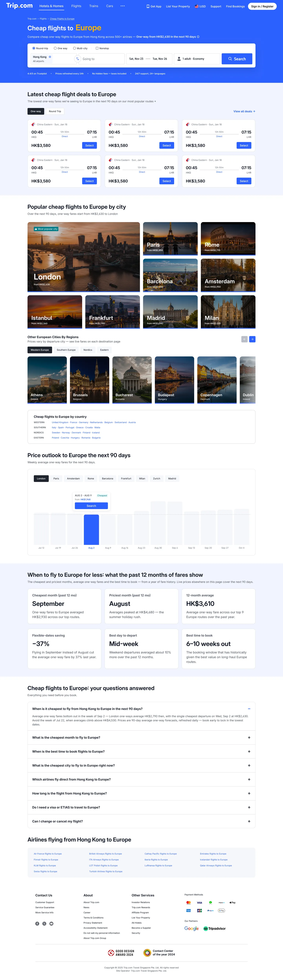Screen dimensions: 283x980
Task: Click Sign in / Register
Action: 263,6
